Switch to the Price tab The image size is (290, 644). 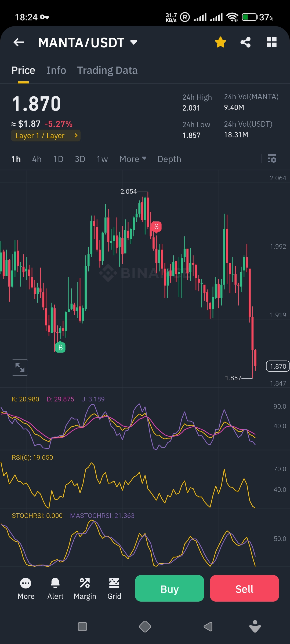pos(23,70)
